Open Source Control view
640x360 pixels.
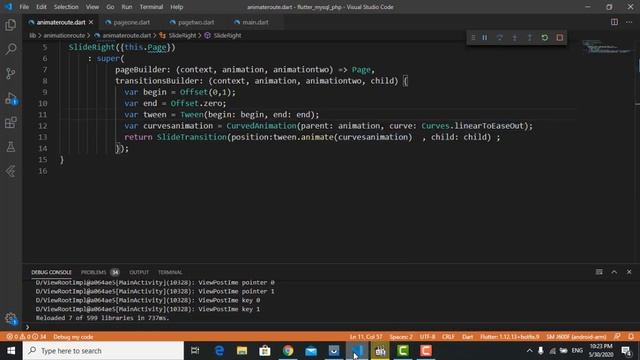[11, 73]
